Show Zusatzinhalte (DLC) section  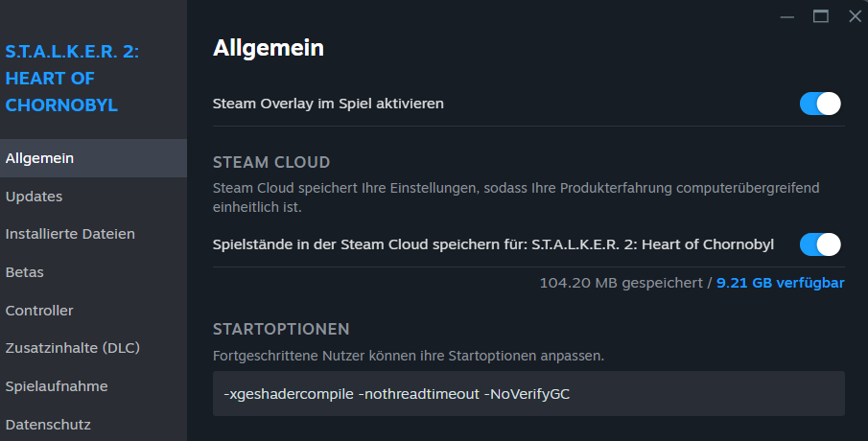point(73,348)
